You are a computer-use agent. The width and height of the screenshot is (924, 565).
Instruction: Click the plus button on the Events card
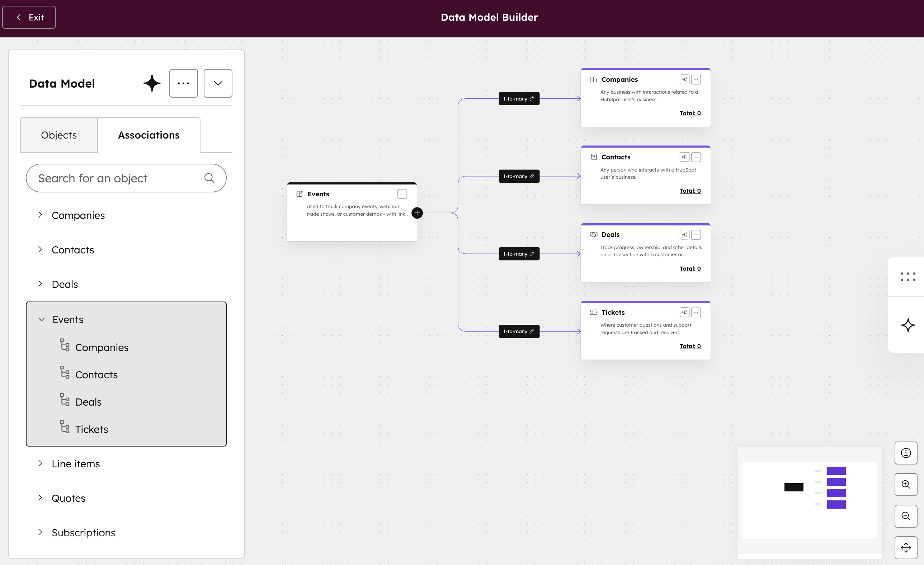click(x=417, y=213)
